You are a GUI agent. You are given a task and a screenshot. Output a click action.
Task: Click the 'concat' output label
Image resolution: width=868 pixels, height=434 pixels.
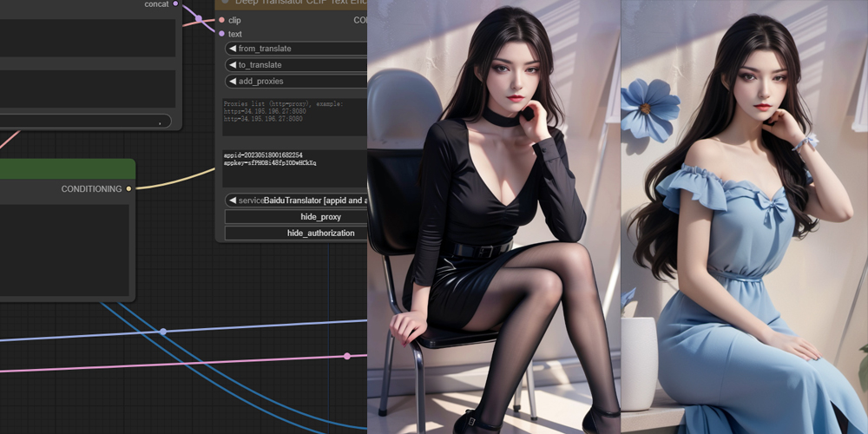[156, 3]
